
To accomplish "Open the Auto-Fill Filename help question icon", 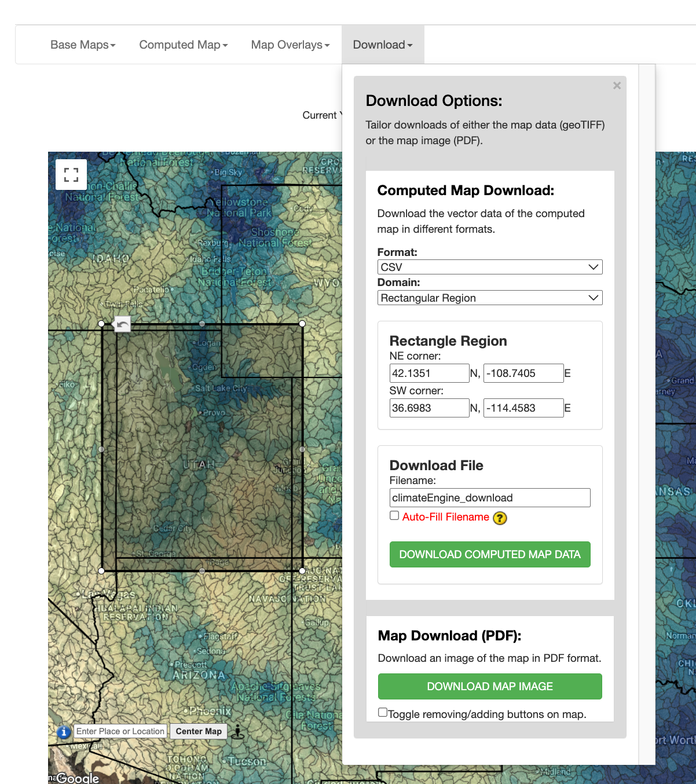I will [x=500, y=518].
